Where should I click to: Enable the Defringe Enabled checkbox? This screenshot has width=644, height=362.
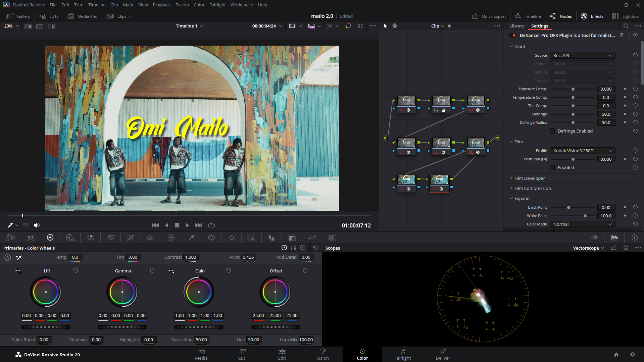click(x=552, y=131)
